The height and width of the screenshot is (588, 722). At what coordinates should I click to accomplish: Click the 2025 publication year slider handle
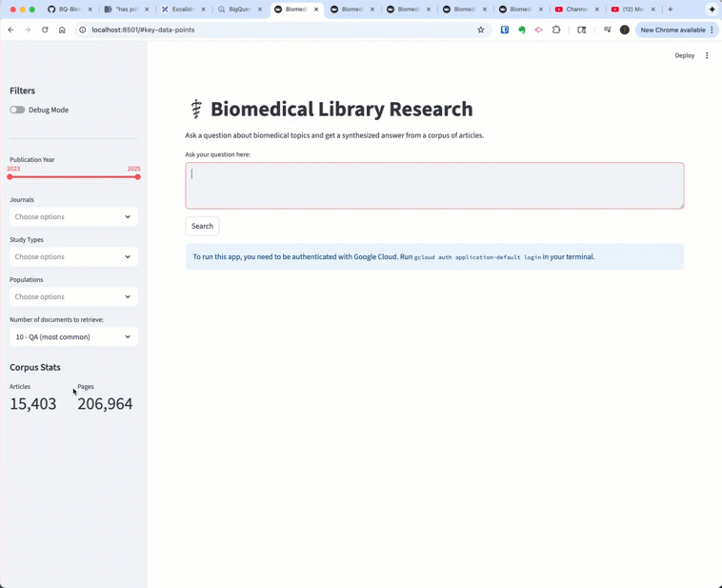pyautogui.click(x=138, y=177)
